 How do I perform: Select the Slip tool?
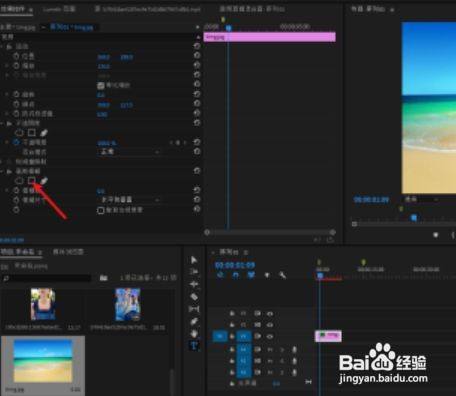194,309
